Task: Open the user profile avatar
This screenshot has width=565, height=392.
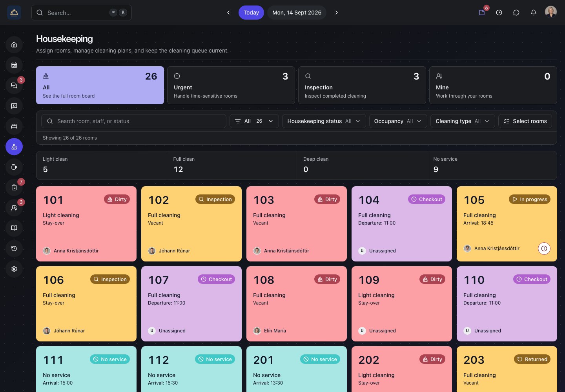Action: (x=551, y=12)
